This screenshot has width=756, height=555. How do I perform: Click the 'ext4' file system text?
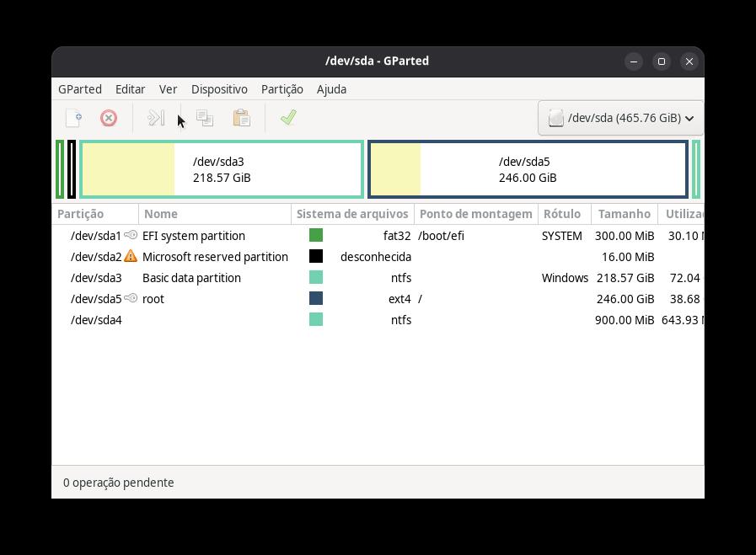point(399,299)
